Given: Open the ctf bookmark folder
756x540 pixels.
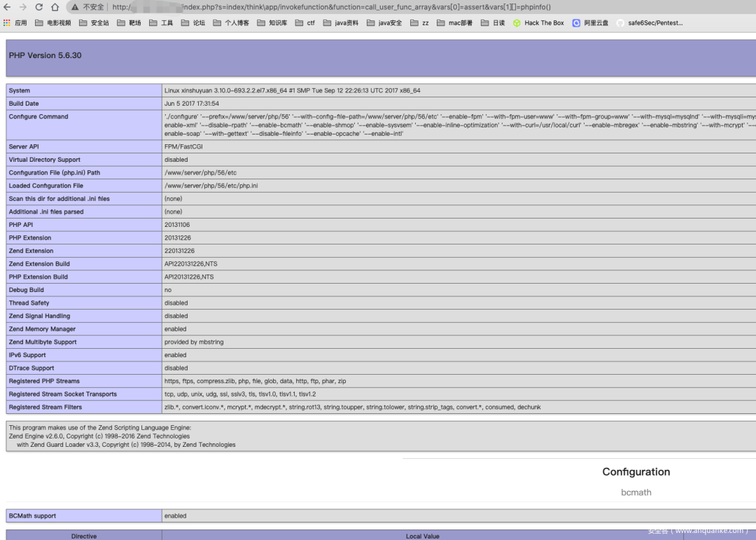Looking at the screenshot, I should pos(304,22).
